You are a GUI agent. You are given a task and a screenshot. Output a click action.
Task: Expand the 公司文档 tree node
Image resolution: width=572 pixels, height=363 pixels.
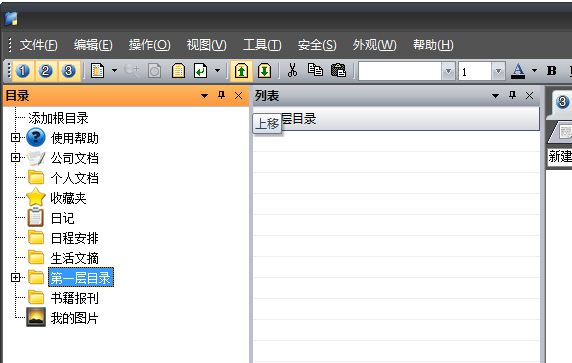15,158
